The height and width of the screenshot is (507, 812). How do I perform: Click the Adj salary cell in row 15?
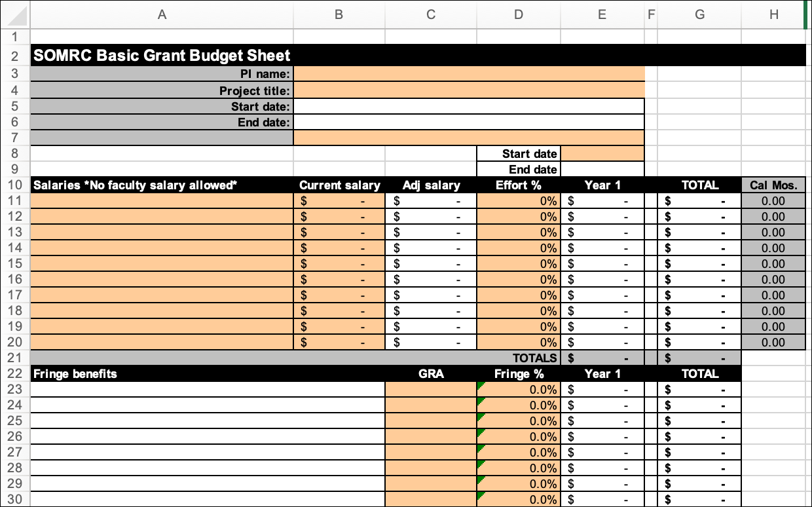[x=430, y=264]
